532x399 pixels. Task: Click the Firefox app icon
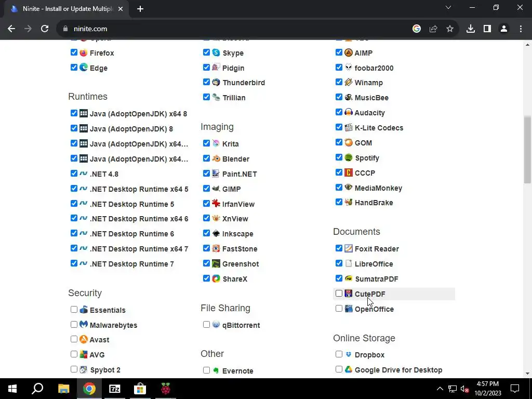[x=84, y=52]
